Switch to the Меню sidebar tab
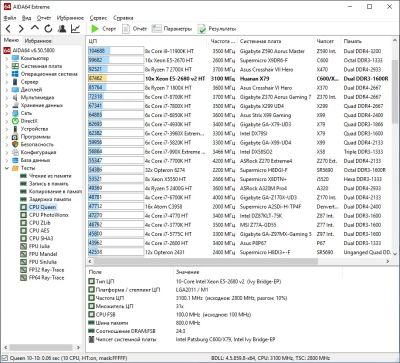The width and height of the screenshot is (400, 363). [x=11, y=40]
